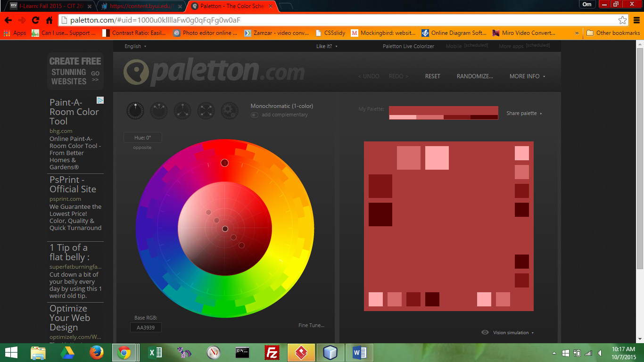Click the Vision simulation eye icon

[485, 332]
